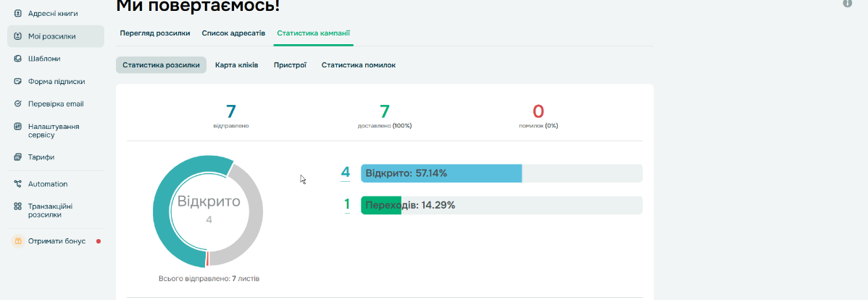The height and width of the screenshot is (300, 868).
Task: Click the gift icon for Отримати бонус
Action: point(17,241)
